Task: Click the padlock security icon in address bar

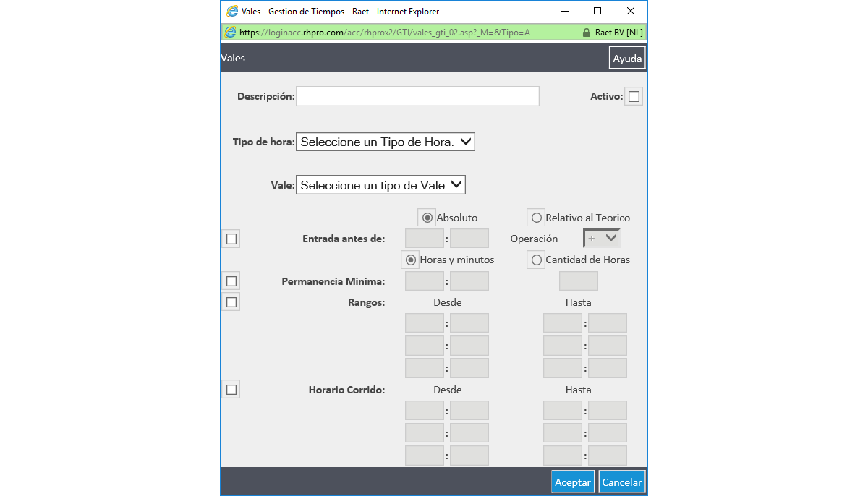Action: (x=587, y=33)
